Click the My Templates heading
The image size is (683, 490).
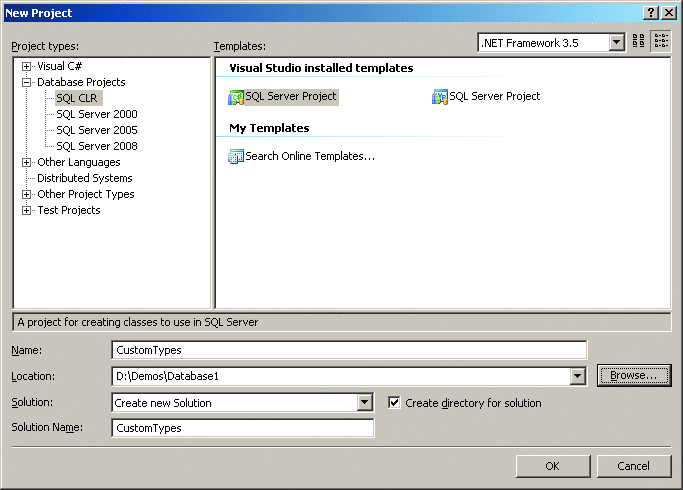269,128
